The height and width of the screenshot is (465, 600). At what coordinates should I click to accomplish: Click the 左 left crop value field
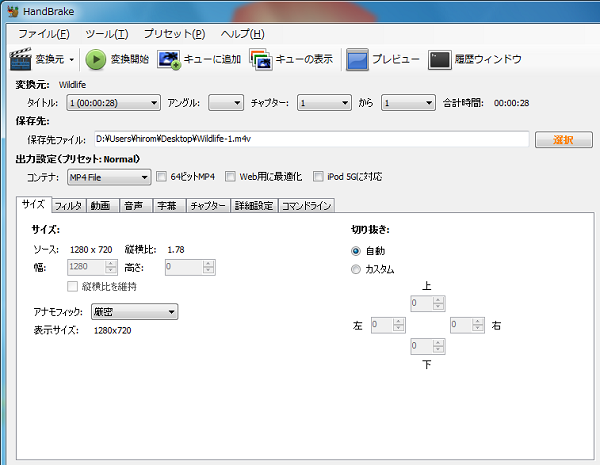point(382,325)
